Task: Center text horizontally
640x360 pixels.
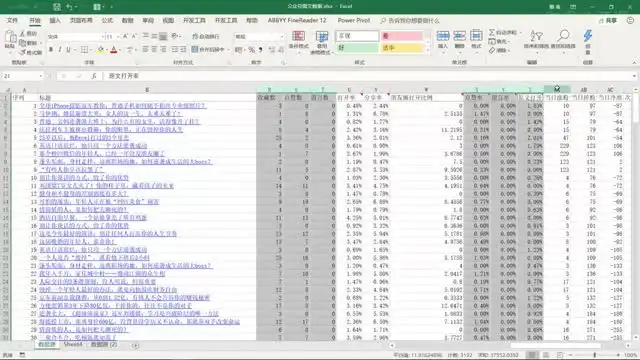Action: click(x=154, y=49)
